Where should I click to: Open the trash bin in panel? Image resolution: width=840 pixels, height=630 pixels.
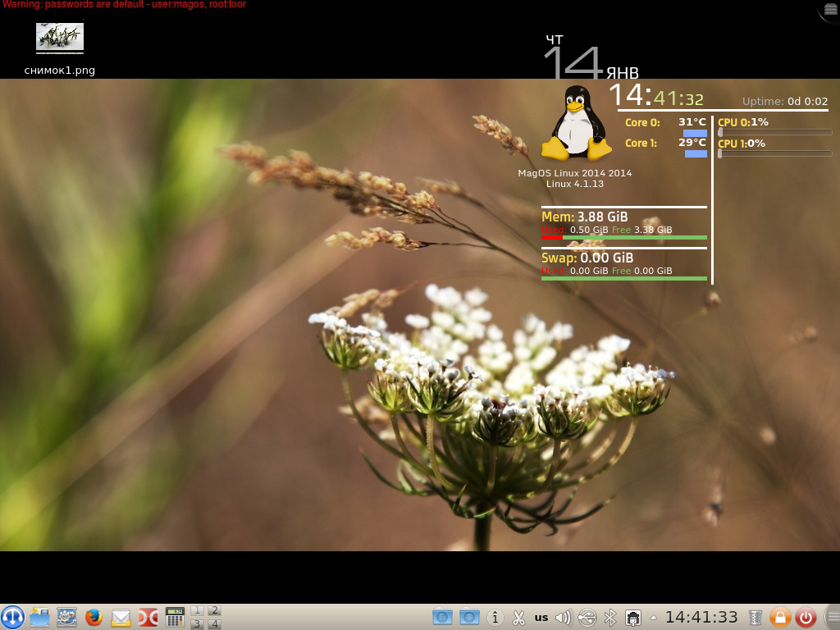tap(756, 618)
